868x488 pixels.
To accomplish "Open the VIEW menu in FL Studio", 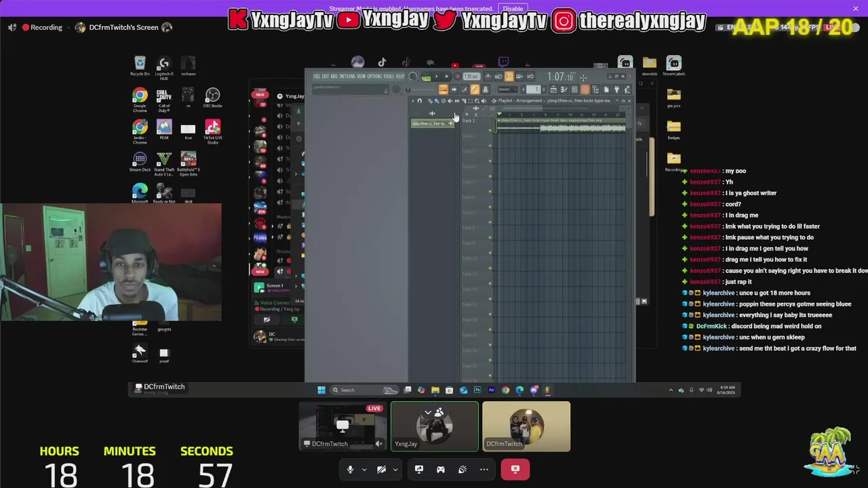I will (361, 77).
